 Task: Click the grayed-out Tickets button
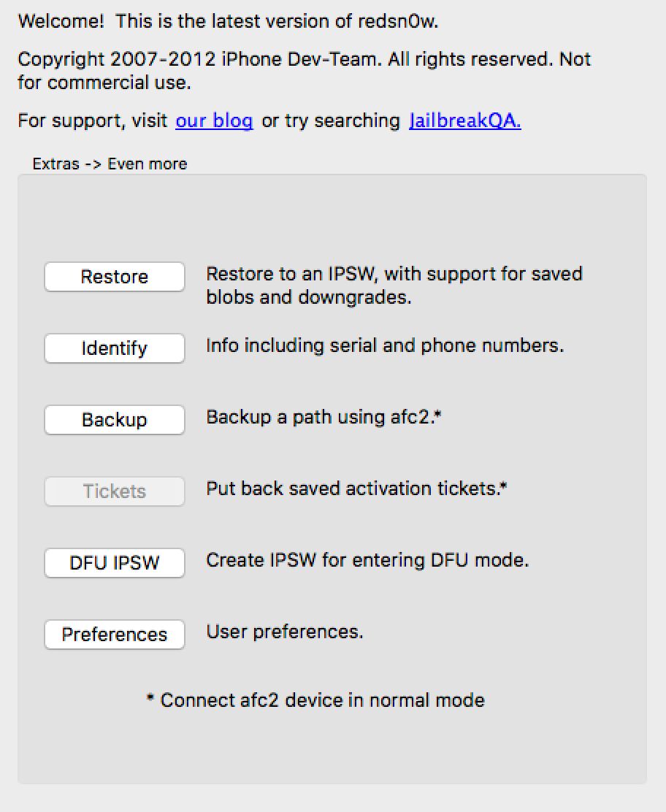[115, 491]
